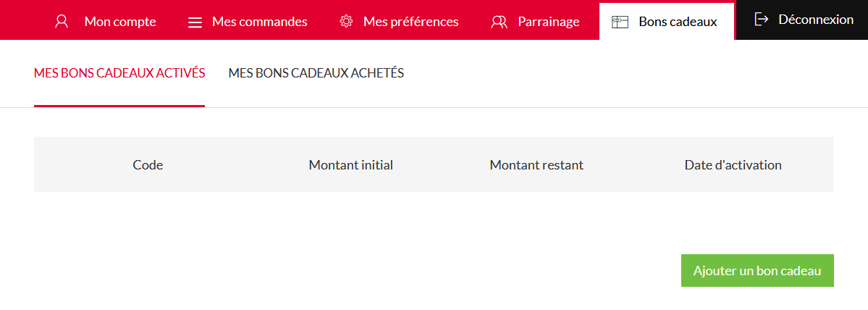Click the Montant restant column header
Viewport: 868px width, 310px height.
tap(536, 165)
